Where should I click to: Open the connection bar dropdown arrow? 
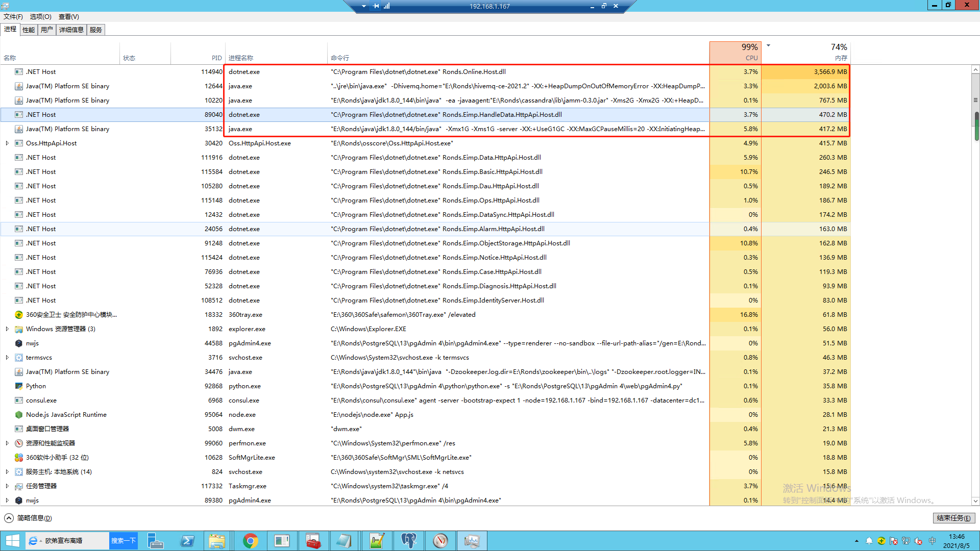pos(363,6)
